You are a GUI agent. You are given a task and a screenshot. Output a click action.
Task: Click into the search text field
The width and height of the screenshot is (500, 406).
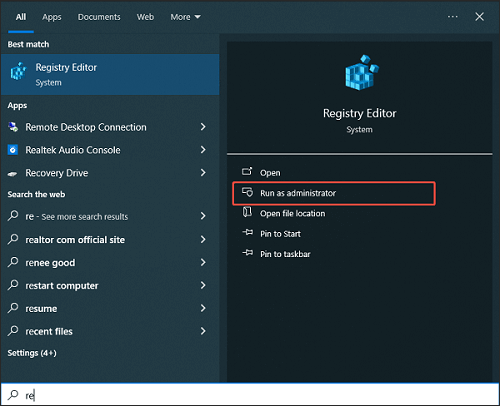coord(250,395)
